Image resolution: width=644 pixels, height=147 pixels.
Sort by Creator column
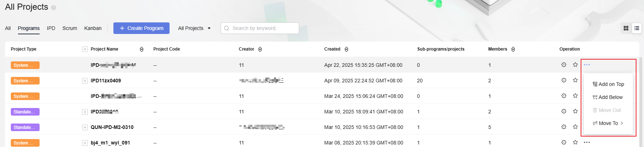260,49
